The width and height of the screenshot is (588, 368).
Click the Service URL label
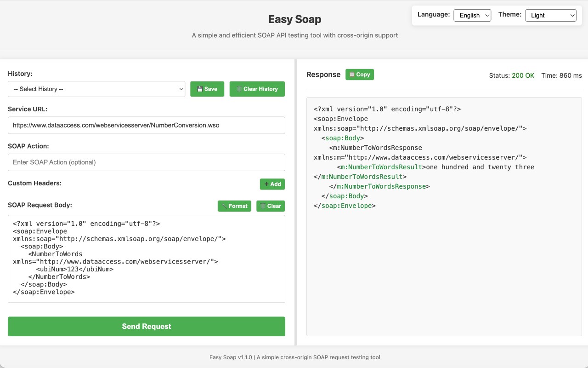click(x=28, y=109)
